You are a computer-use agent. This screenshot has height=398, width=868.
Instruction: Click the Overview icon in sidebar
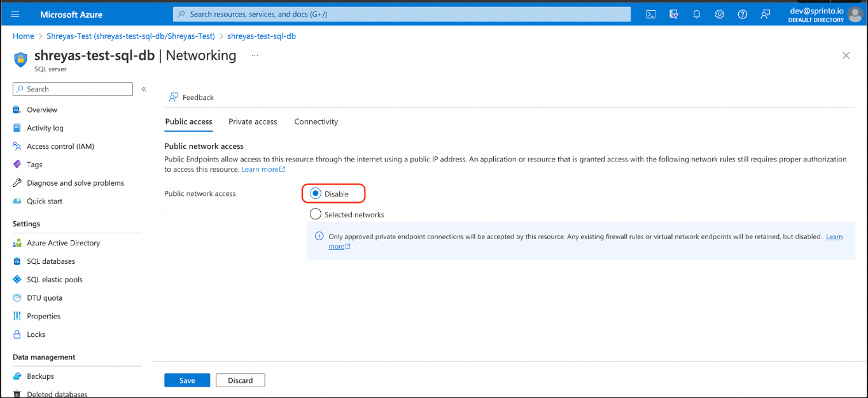(17, 110)
